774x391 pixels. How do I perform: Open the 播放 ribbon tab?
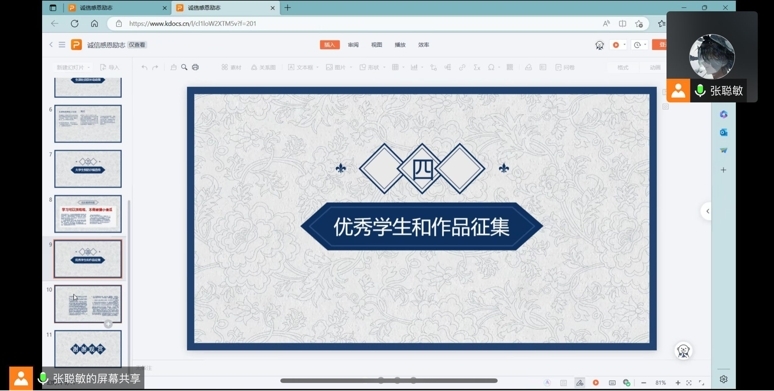(400, 44)
